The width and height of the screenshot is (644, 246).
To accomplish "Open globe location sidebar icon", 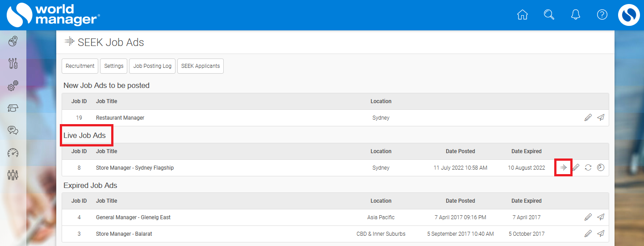I will 13,42.
